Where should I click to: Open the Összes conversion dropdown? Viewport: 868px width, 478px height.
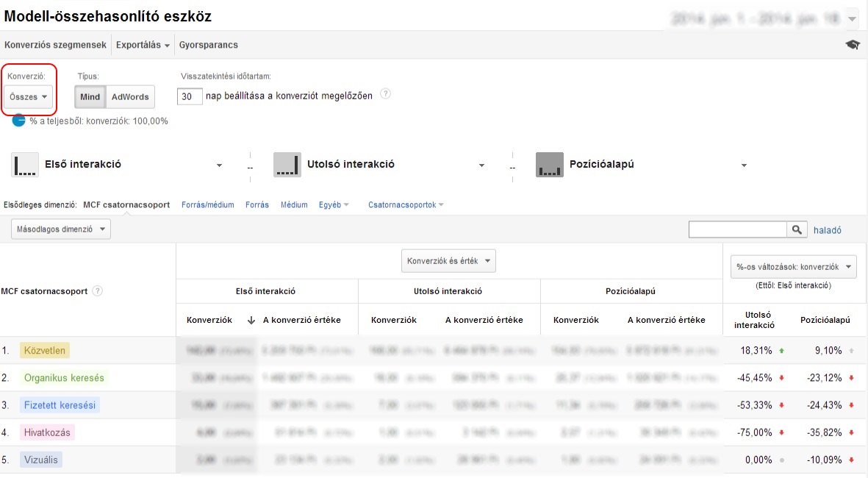click(29, 96)
